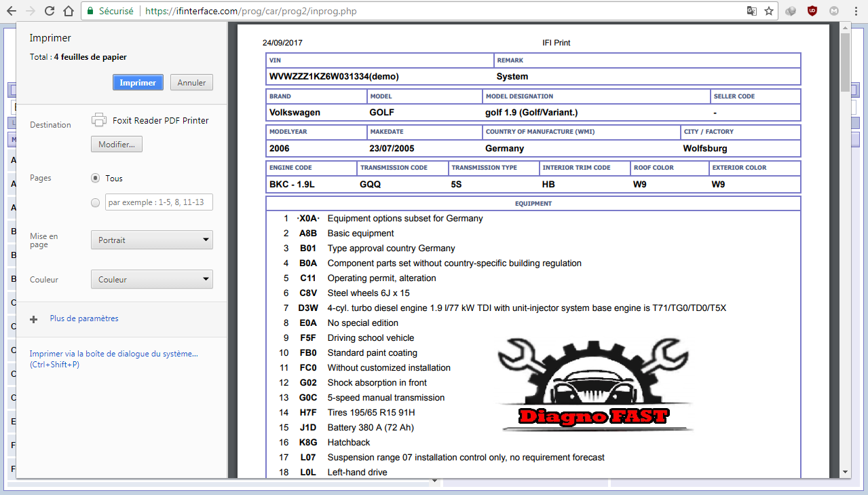Image resolution: width=868 pixels, height=495 pixels.
Task: Click equipment code X0A row
Action: [383, 219]
